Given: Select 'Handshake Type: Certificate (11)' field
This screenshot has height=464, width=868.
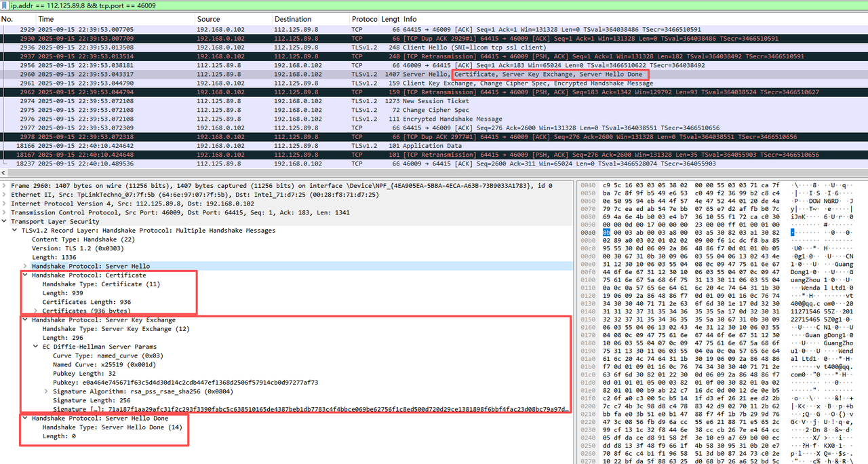Looking at the screenshot, I should [101, 284].
